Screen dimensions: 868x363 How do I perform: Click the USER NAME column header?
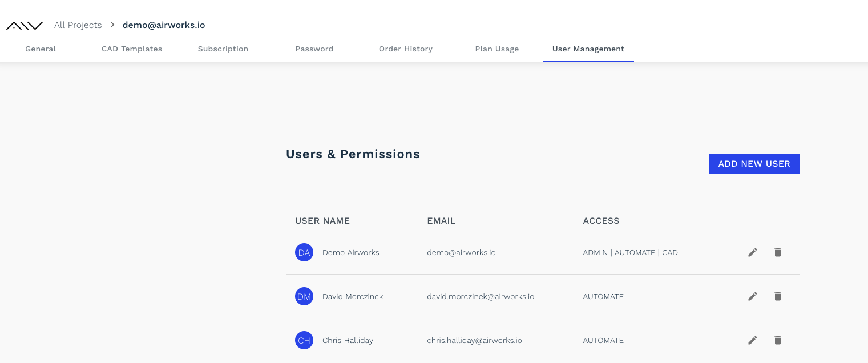pos(322,221)
